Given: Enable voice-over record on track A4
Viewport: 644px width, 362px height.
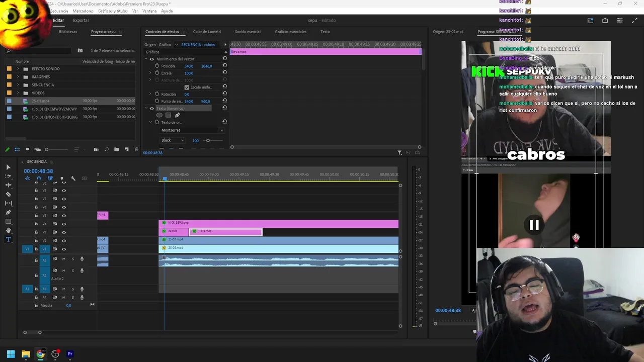Looking at the screenshot, I should tap(82, 297).
